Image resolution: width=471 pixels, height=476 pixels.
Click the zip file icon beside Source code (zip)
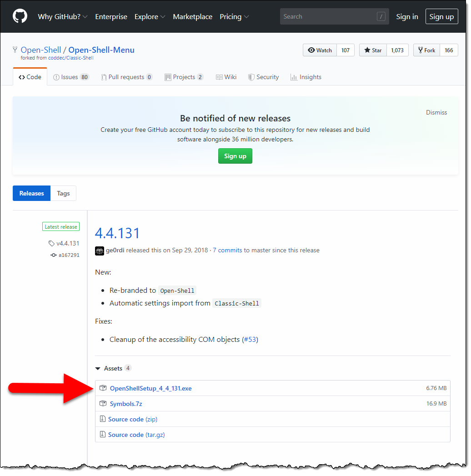103,419
